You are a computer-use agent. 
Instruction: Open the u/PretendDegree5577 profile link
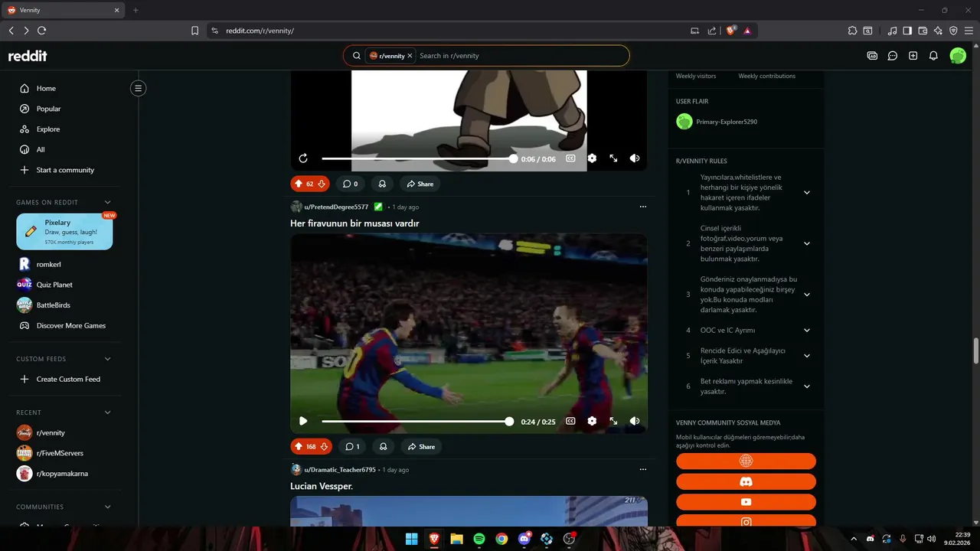[336, 207]
